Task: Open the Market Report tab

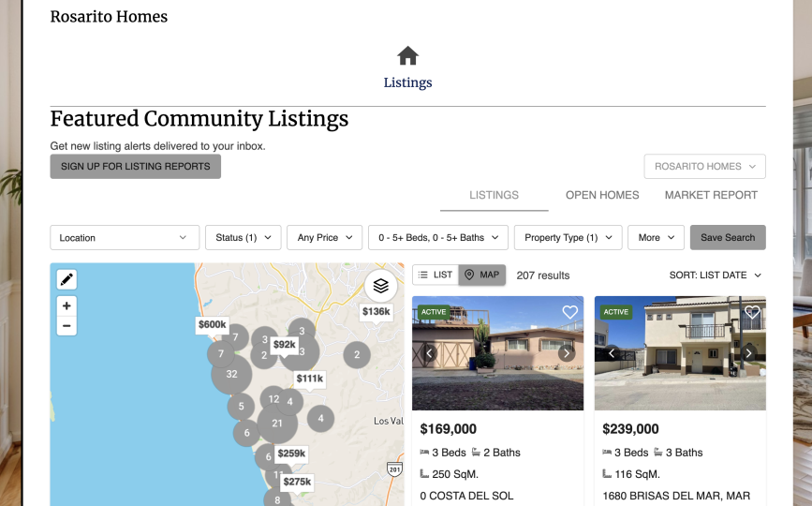Action: [x=711, y=195]
